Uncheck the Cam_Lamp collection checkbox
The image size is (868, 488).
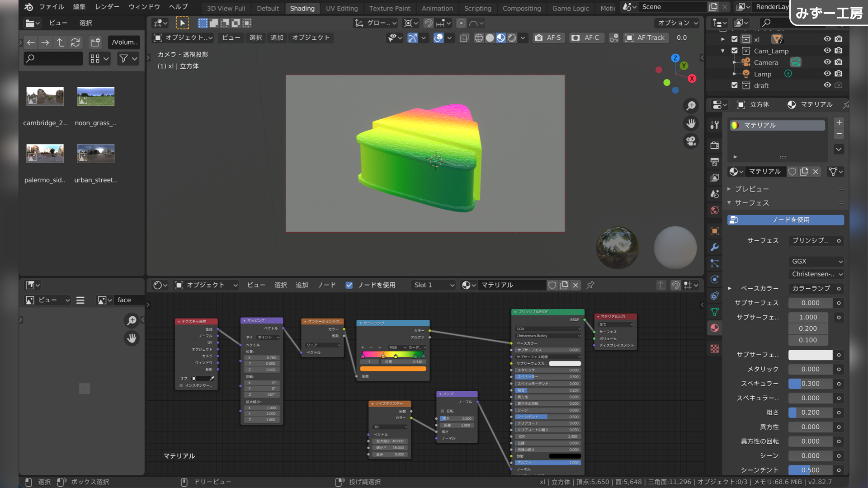click(735, 51)
